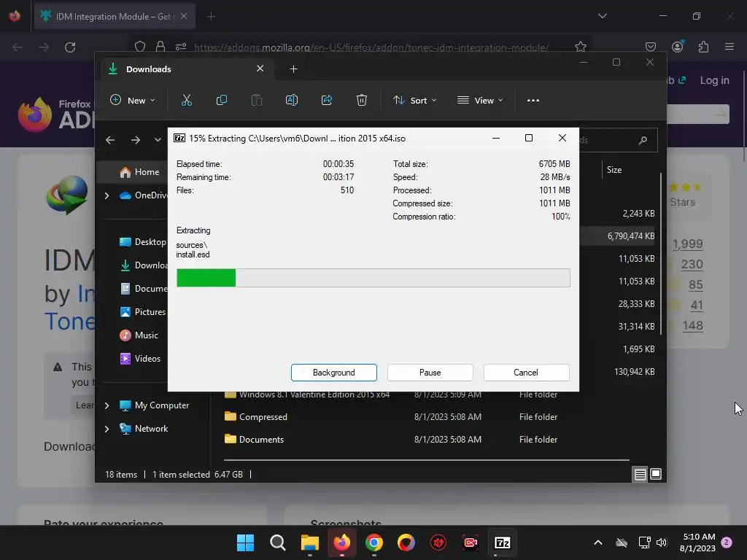Open the volume speaker tray icon
The height and width of the screenshot is (560, 747).
pos(661,542)
